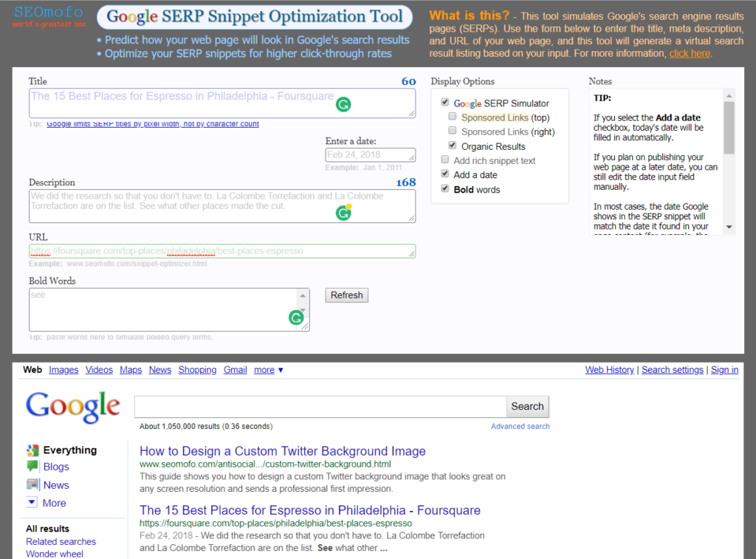The image size is (756, 559).
Task: Open Wonder wheel in the sidebar
Action: (x=55, y=554)
